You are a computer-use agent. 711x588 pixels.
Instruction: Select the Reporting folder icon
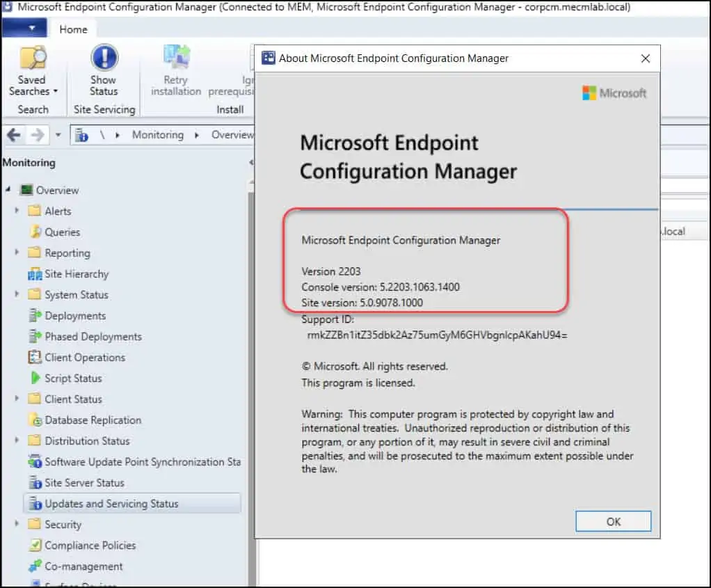tap(34, 253)
